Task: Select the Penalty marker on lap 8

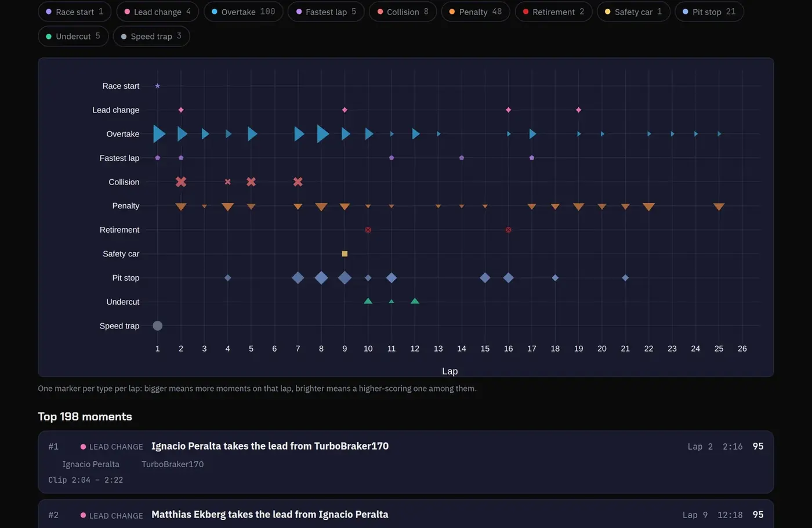Action: [x=321, y=207]
